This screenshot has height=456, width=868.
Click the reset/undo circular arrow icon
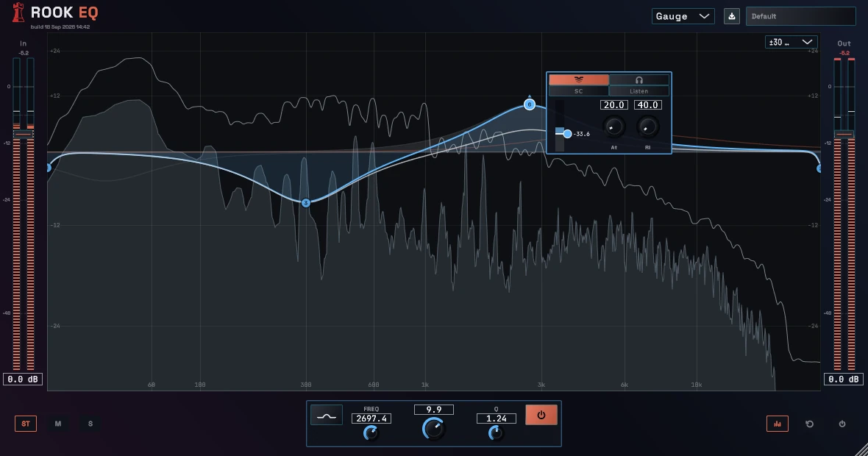click(x=809, y=424)
